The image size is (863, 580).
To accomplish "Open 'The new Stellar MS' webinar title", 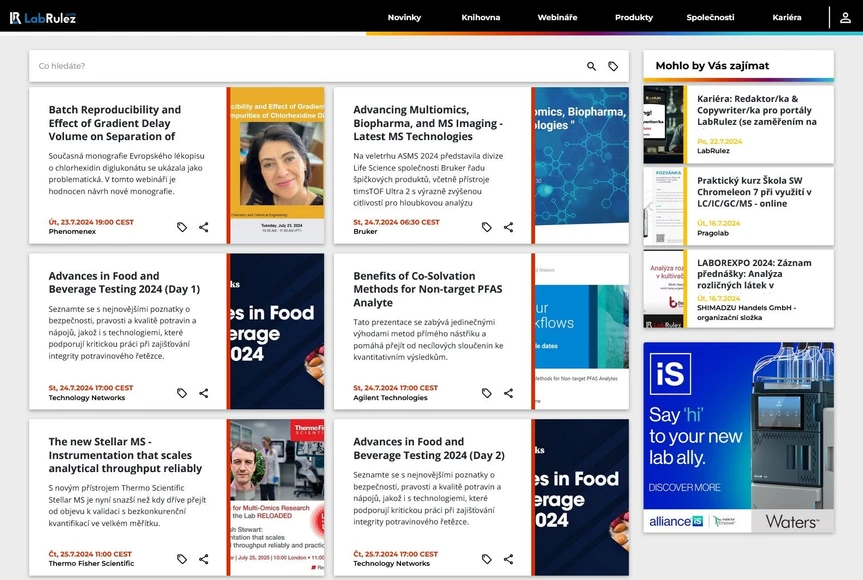I will click(125, 455).
